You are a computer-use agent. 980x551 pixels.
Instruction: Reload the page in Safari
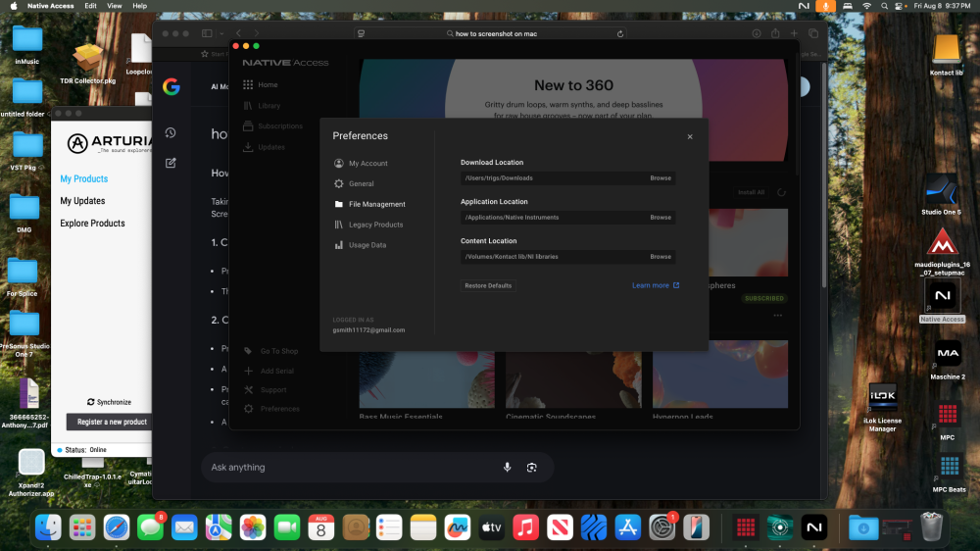coord(620,33)
